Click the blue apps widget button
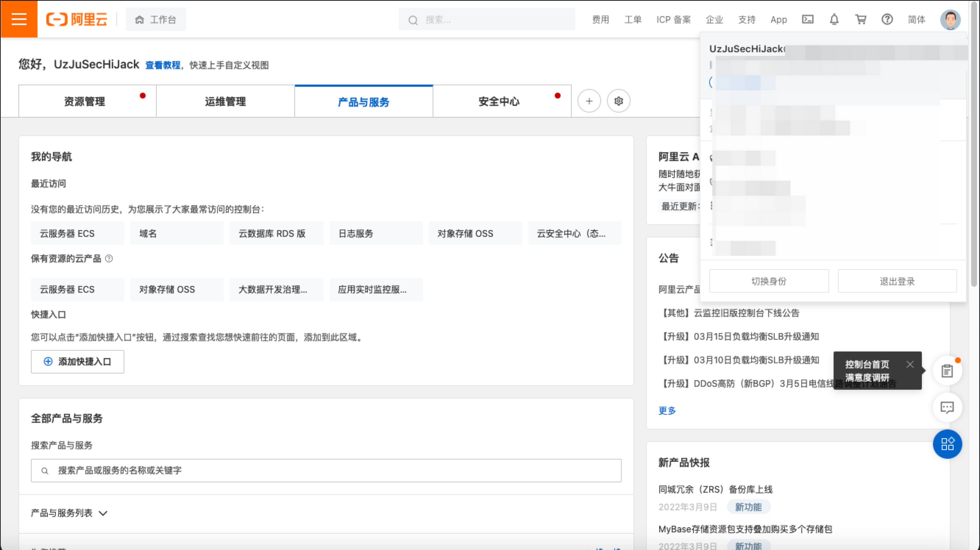980x550 pixels. 947,444
